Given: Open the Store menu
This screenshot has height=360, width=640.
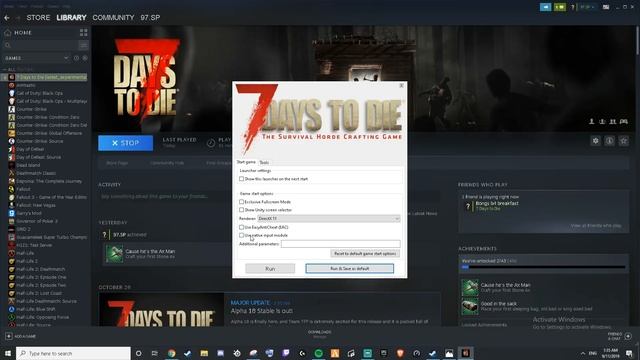Looking at the screenshot, I should tap(38, 18).
